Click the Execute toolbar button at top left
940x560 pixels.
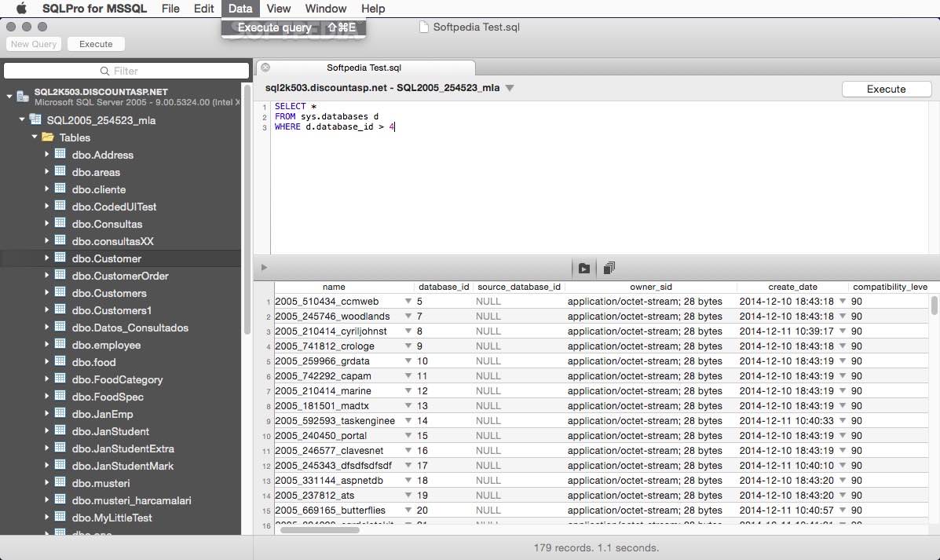[x=96, y=44]
